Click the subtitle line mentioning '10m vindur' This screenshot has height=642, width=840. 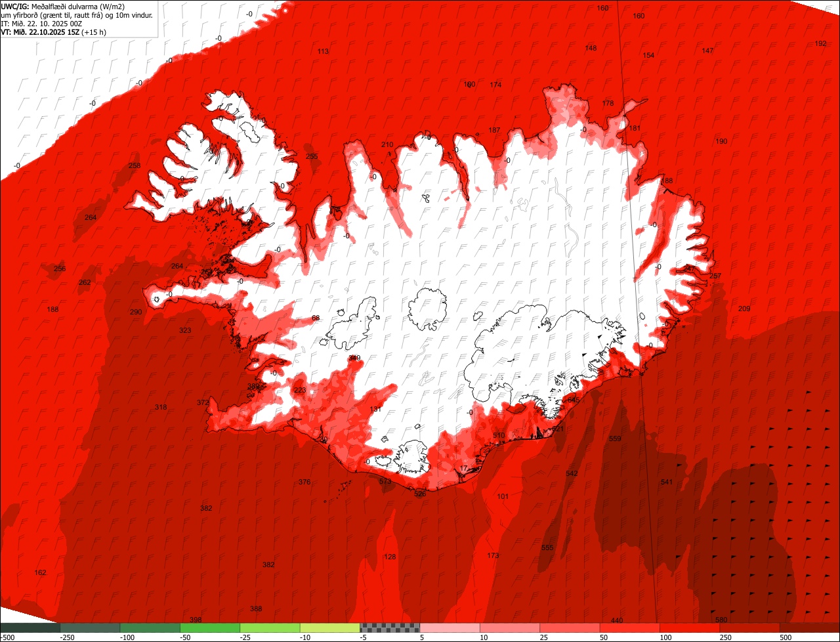(77, 15)
